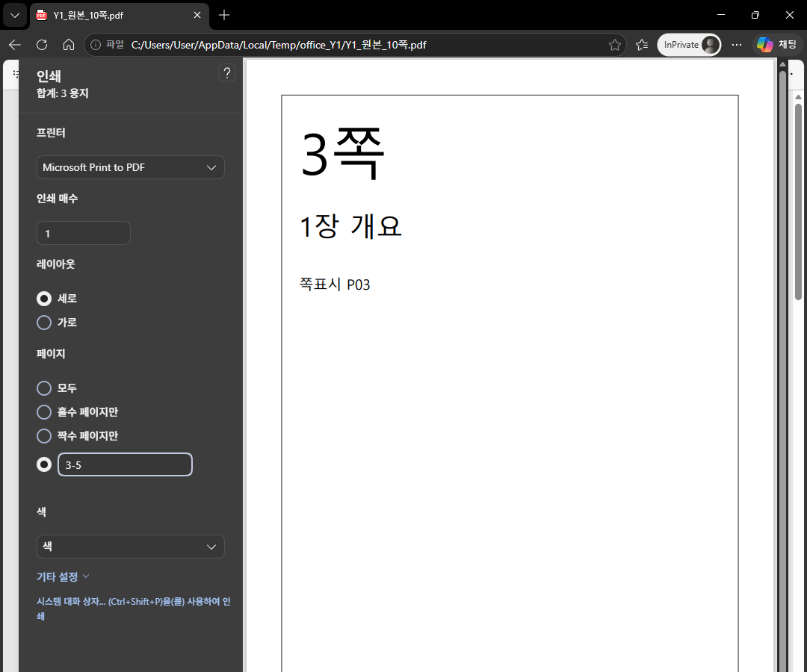The height and width of the screenshot is (672, 807).
Task: Open the favorites list icon
Action: tap(642, 45)
